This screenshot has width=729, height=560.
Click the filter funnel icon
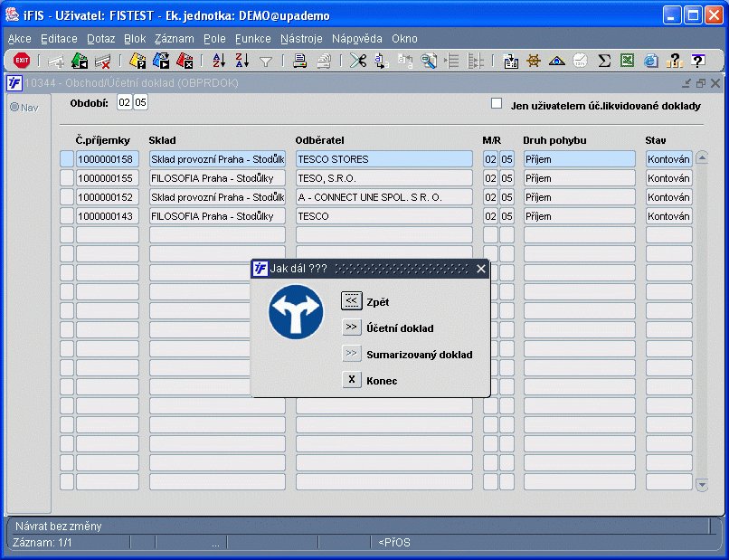click(266, 62)
